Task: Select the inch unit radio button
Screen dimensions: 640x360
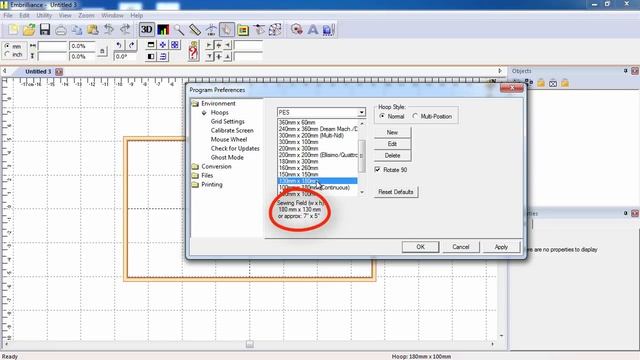Action: coord(7,54)
